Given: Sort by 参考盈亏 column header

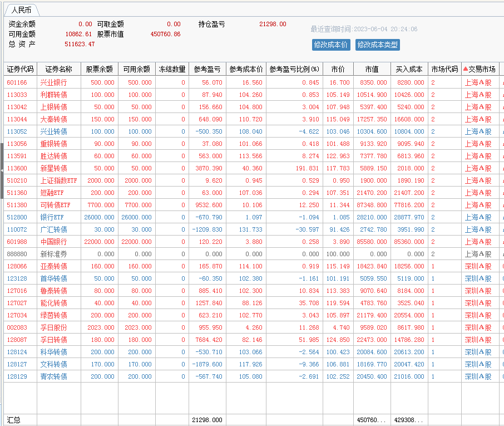Looking at the screenshot, I should [x=207, y=69].
